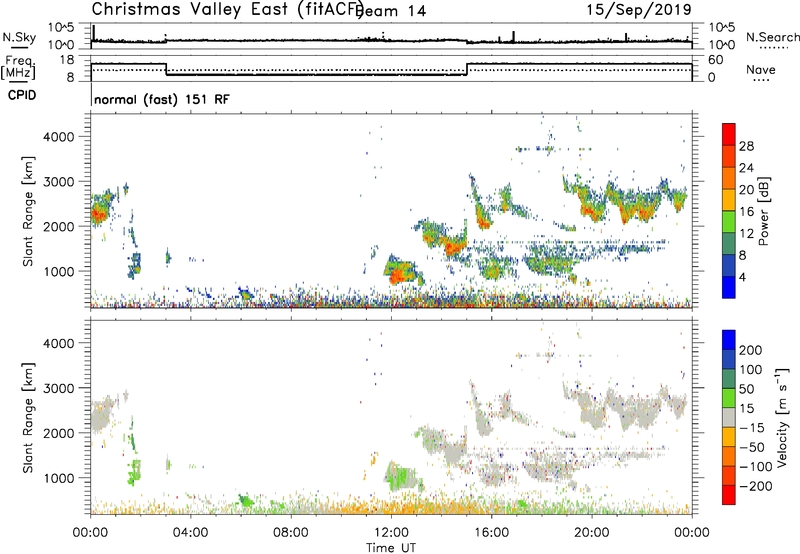Click the 'Velocity [m s-1]' colorbar label

coord(782,417)
